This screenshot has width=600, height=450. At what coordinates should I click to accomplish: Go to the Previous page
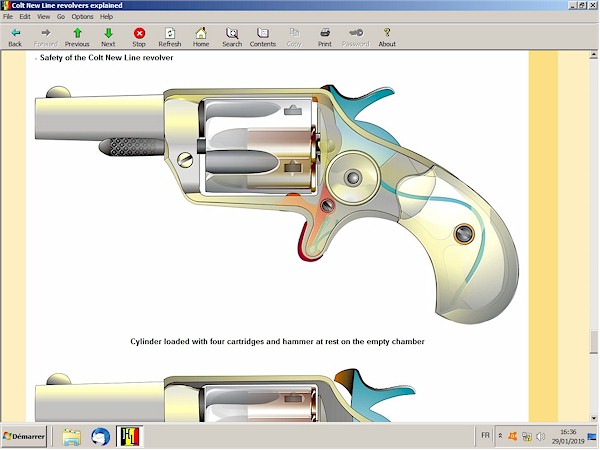click(77, 37)
